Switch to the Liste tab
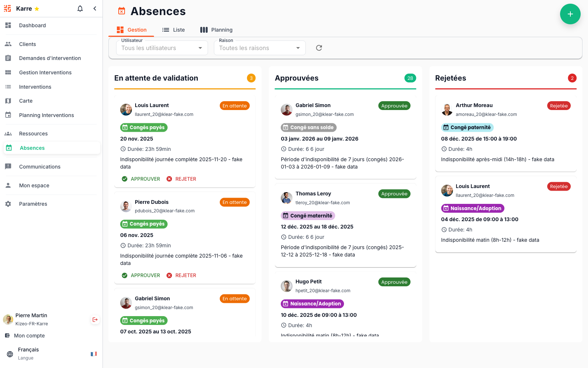588x368 pixels. 173,29
